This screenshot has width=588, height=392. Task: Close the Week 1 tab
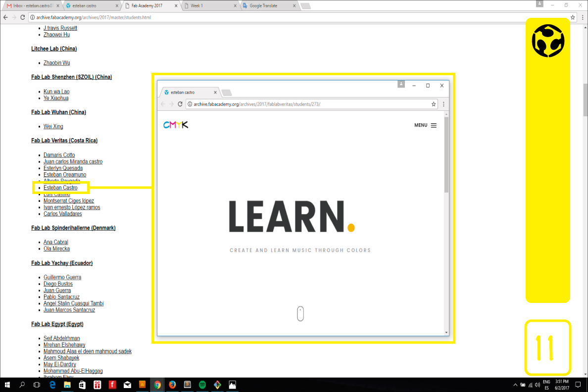coord(235,5)
